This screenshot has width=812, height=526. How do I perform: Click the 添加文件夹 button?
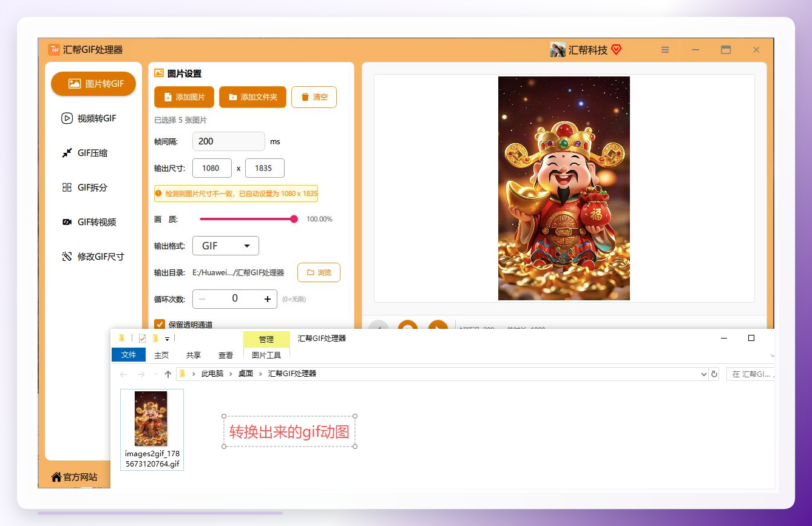252,97
